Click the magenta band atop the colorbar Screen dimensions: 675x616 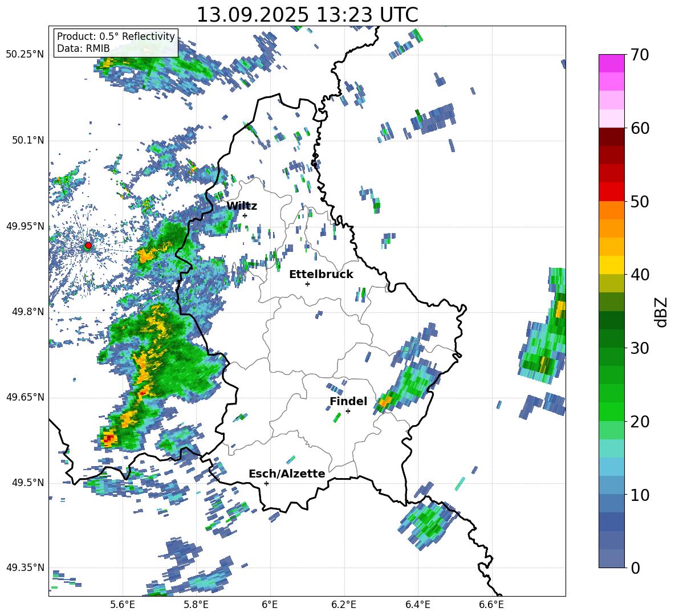coord(611,63)
